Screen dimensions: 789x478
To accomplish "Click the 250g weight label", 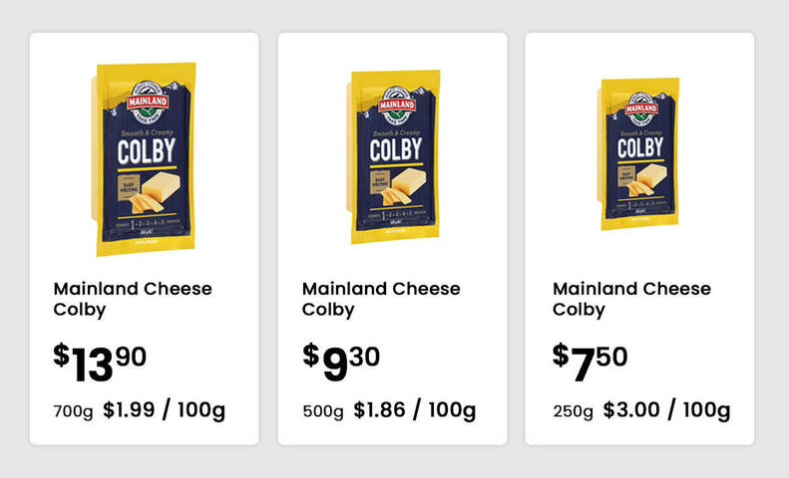I will coord(573,412).
